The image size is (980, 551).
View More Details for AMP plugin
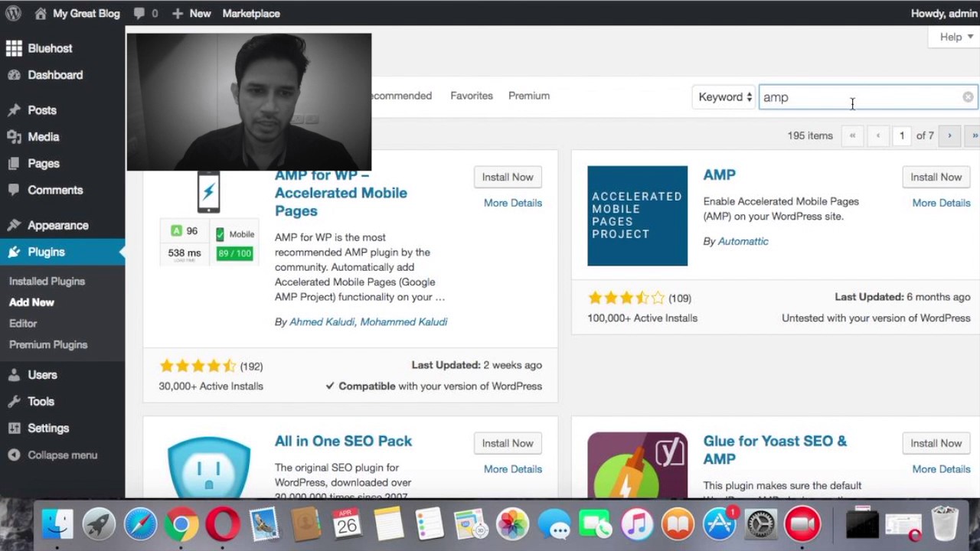[941, 203]
